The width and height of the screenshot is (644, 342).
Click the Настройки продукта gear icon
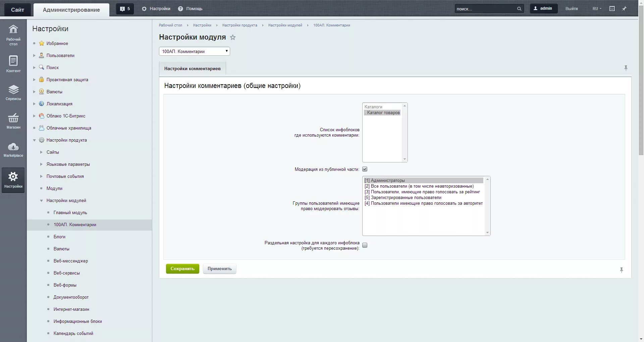42,140
